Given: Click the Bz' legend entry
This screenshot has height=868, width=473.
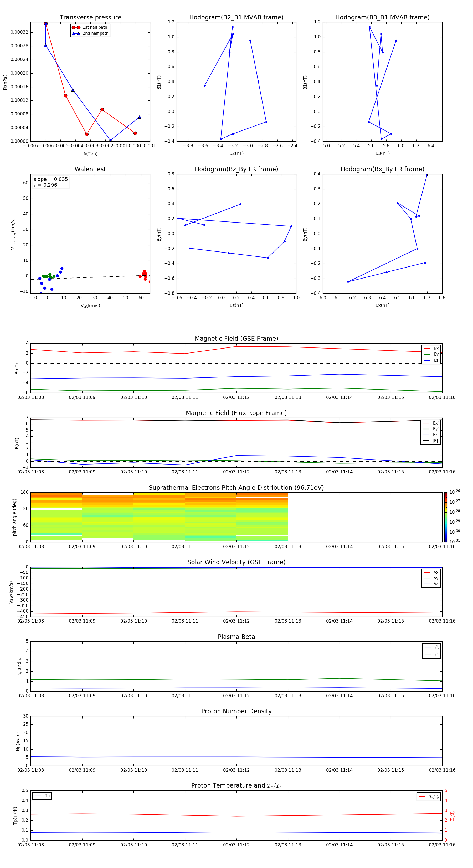Looking at the screenshot, I should pyautogui.click(x=431, y=435).
